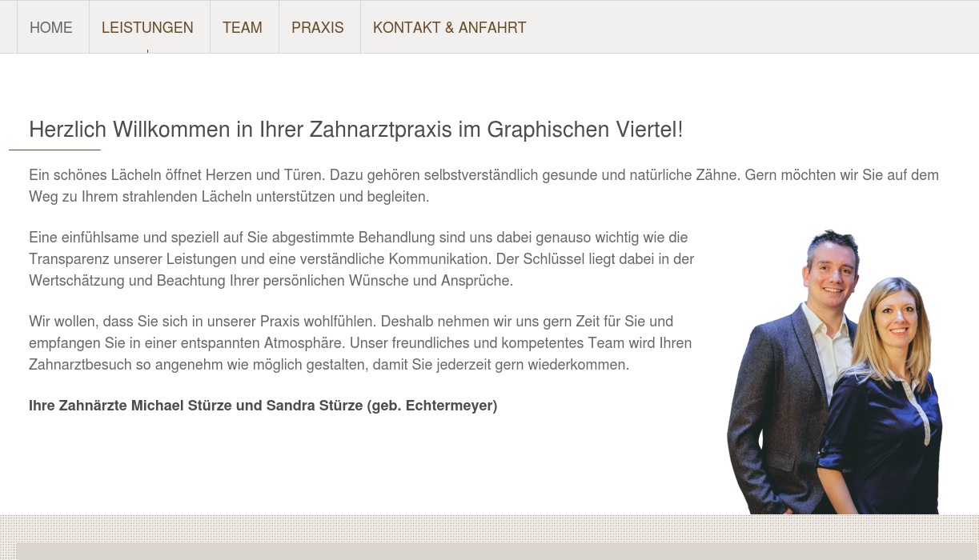Select PRAXIS in the navigation bar

tap(318, 27)
